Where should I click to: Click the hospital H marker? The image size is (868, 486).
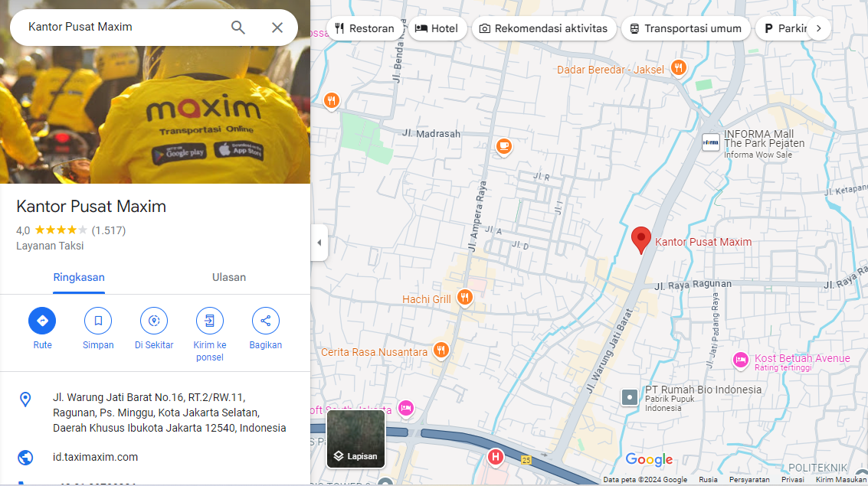pyautogui.click(x=496, y=457)
